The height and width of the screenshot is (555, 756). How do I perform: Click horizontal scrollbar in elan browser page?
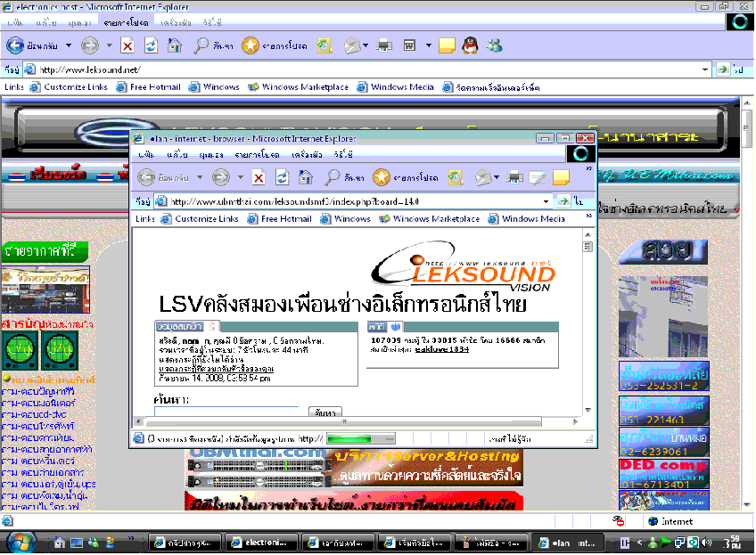tap(357, 422)
